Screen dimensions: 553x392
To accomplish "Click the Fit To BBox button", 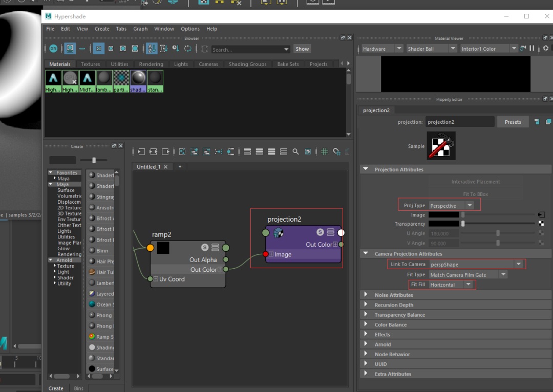I will (x=475, y=194).
